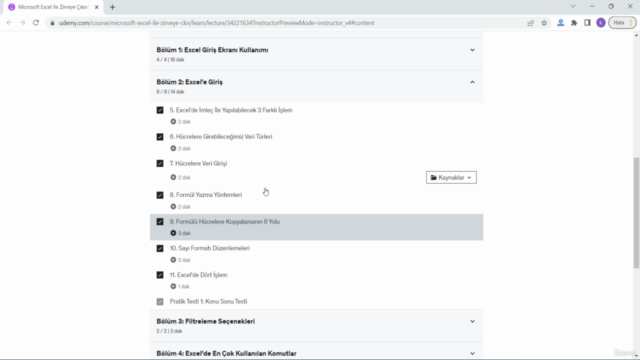Click the page vertical scrollbar thumb
Viewport: 640px width, 360px height.
click(636, 213)
